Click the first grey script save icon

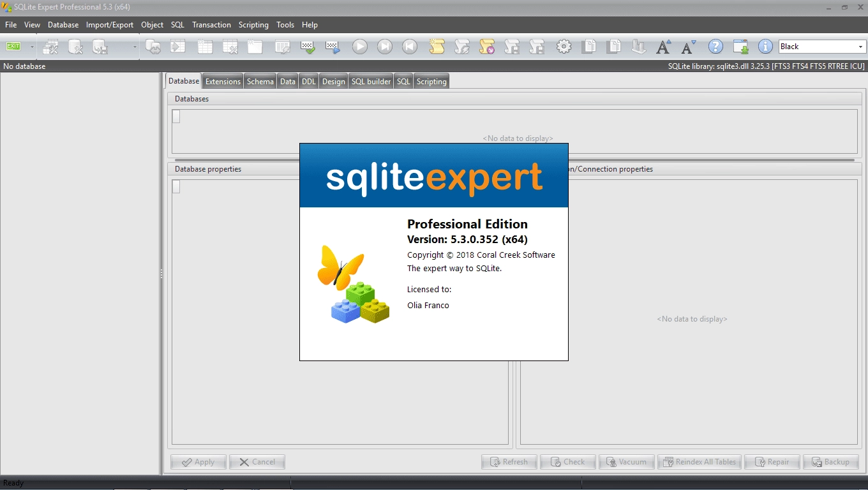click(512, 47)
